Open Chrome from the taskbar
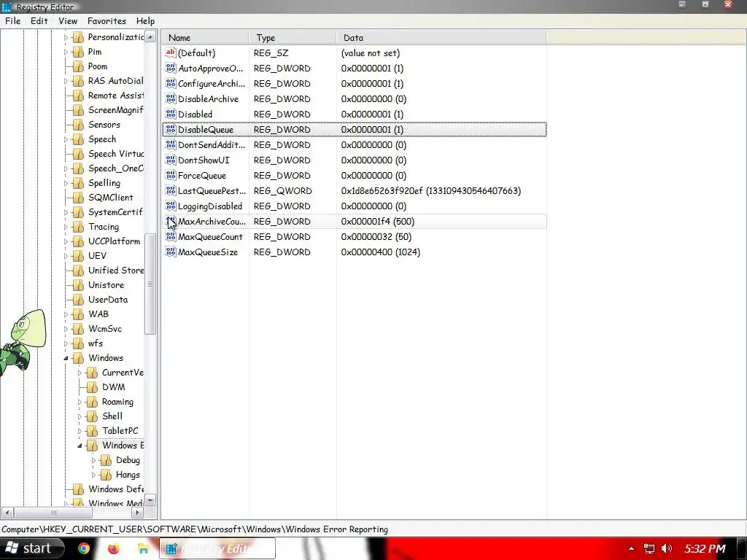This screenshot has height=560, width=747. [84, 548]
